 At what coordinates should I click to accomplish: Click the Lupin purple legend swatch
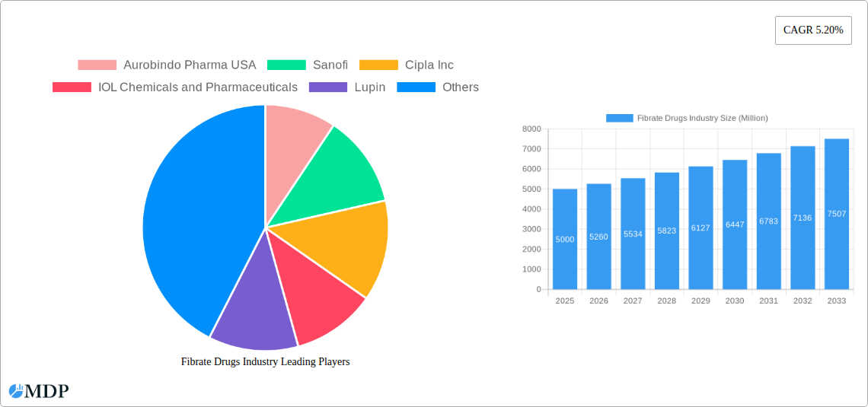click(328, 87)
